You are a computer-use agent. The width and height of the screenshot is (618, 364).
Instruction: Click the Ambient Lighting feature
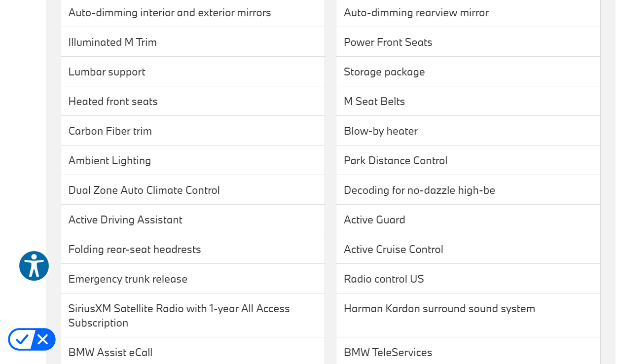coord(109,161)
